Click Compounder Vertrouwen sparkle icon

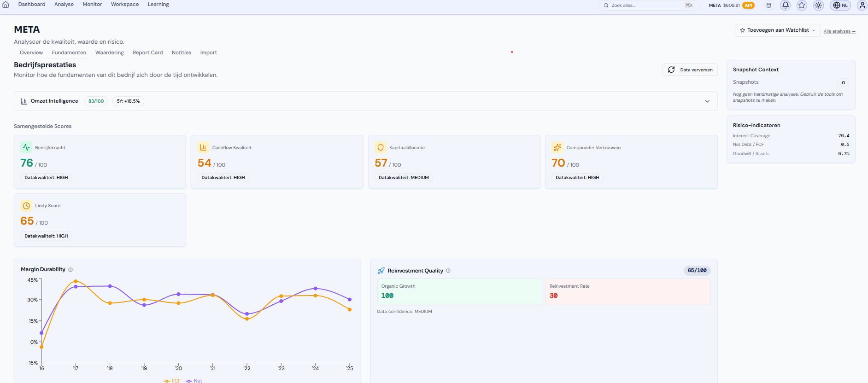(557, 147)
